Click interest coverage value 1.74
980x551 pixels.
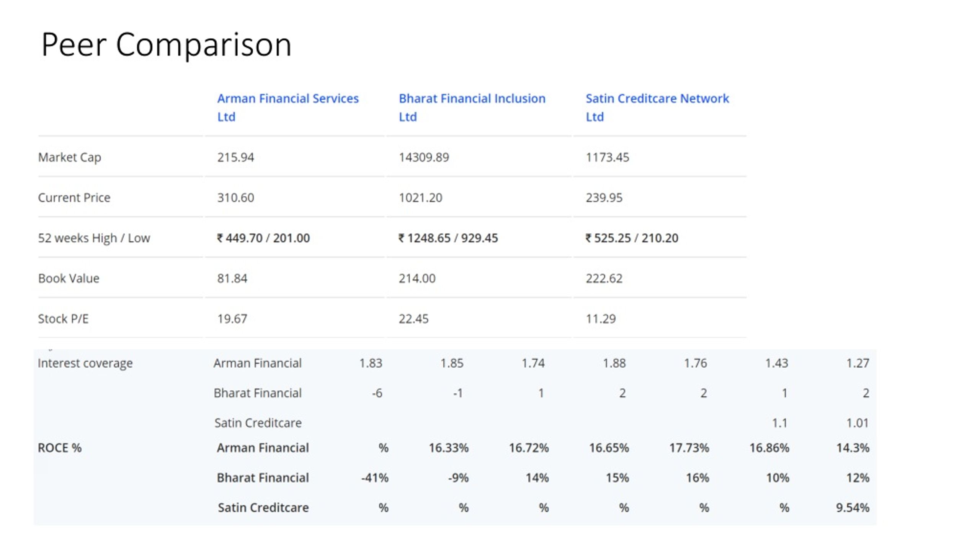point(533,363)
